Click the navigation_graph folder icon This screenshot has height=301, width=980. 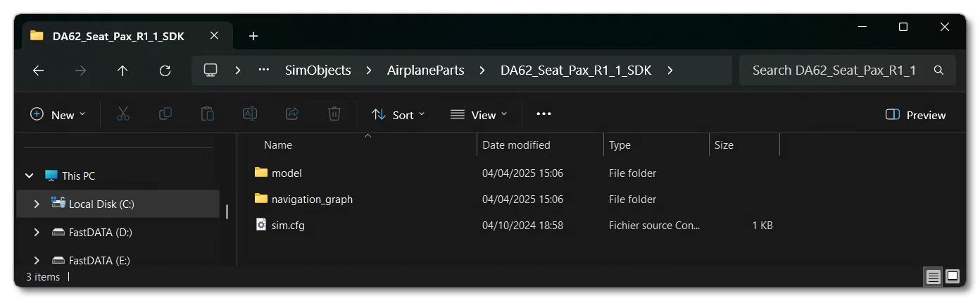pos(261,199)
